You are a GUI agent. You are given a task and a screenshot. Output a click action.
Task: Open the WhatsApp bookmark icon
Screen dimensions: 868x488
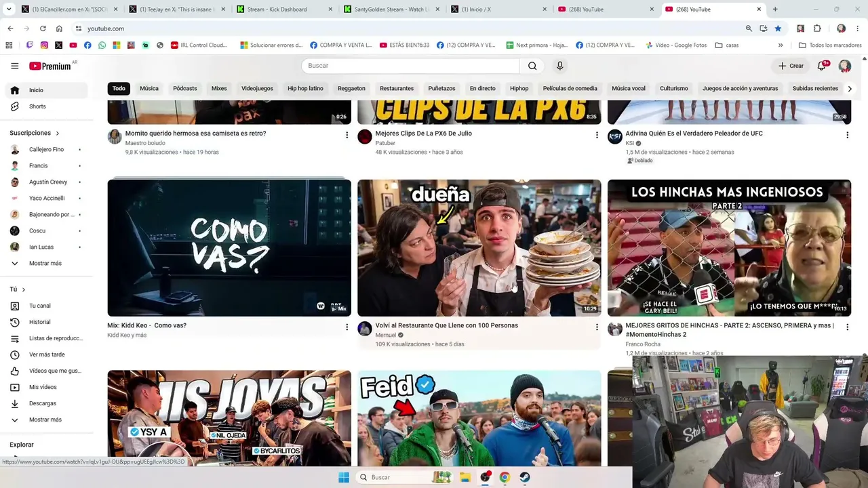[x=102, y=45]
